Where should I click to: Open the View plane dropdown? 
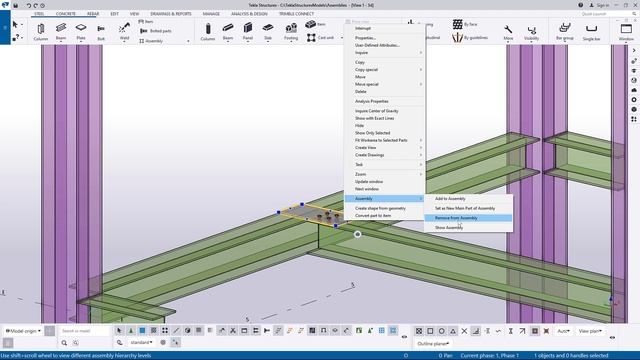pos(590,331)
